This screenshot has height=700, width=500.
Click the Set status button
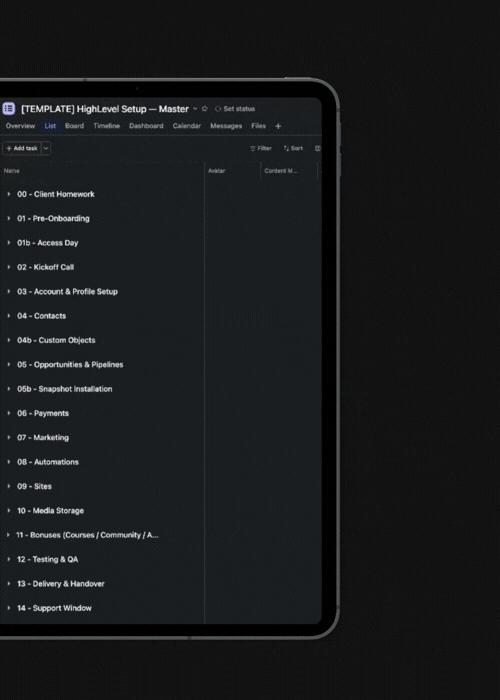[235, 108]
